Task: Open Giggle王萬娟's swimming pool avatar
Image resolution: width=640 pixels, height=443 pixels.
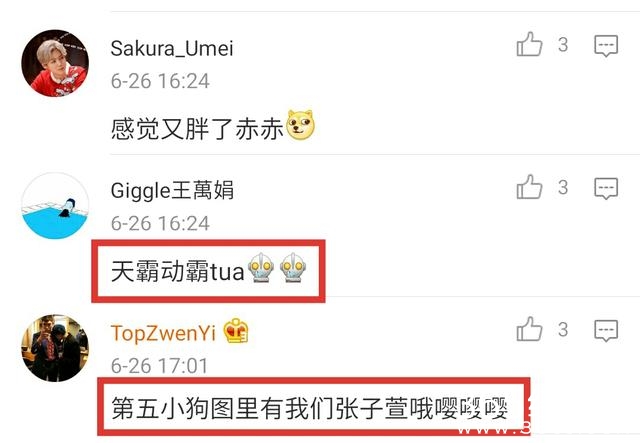Action: 55,206
